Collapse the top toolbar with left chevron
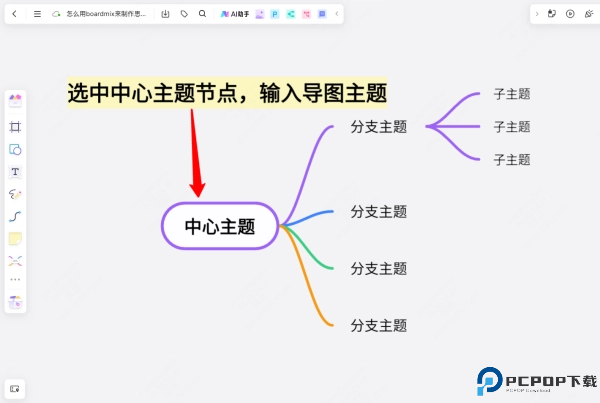 [336, 14]
